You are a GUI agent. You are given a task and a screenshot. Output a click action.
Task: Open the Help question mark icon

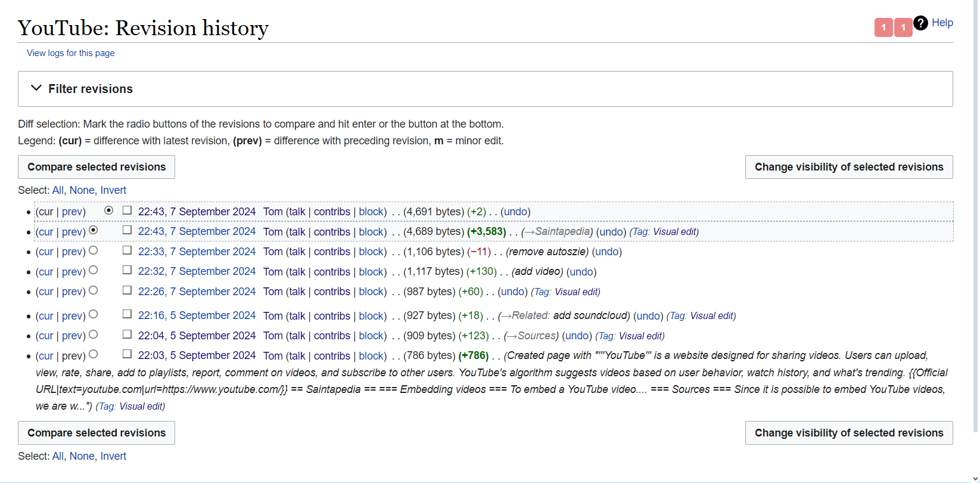(x=920, y=23)
